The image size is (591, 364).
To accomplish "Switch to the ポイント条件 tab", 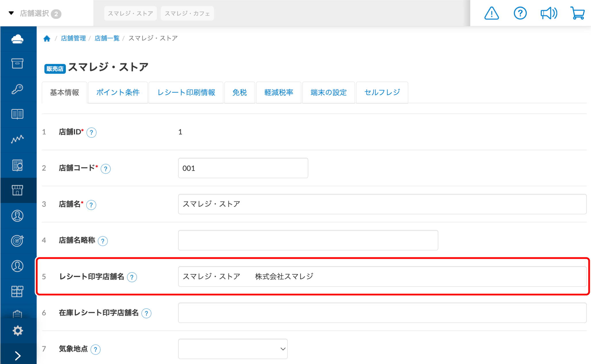I will point(118,93).
